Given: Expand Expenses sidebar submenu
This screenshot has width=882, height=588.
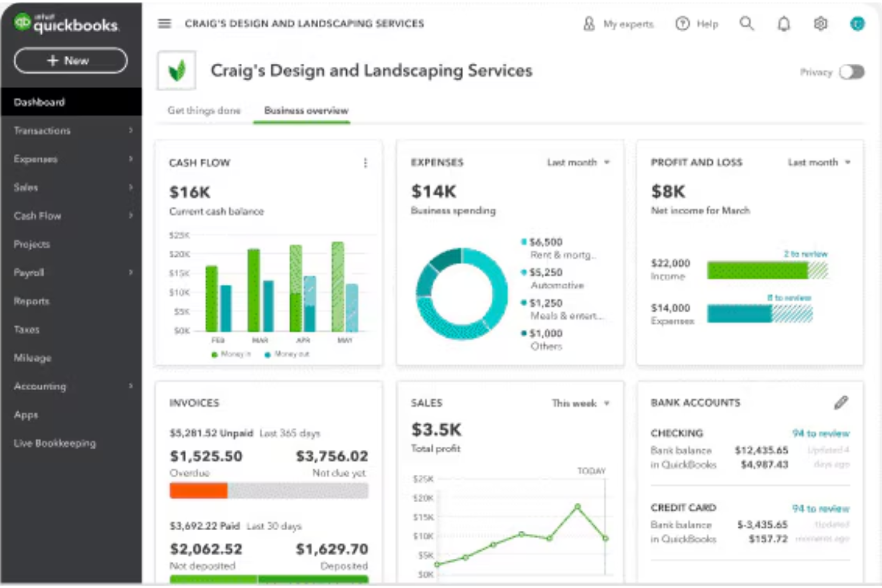Looking at the screenshot, I should [x=131, y=159].
